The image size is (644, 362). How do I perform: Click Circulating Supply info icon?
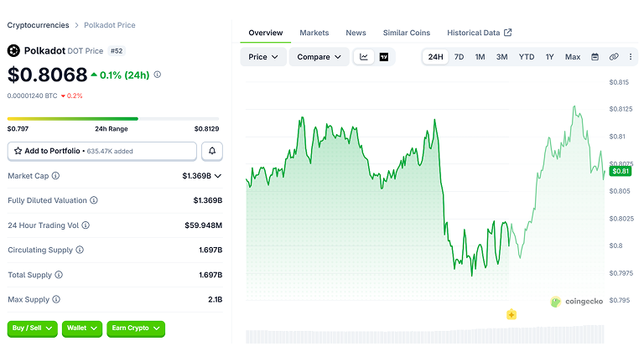pyautogui.click(x=80, y=250)
